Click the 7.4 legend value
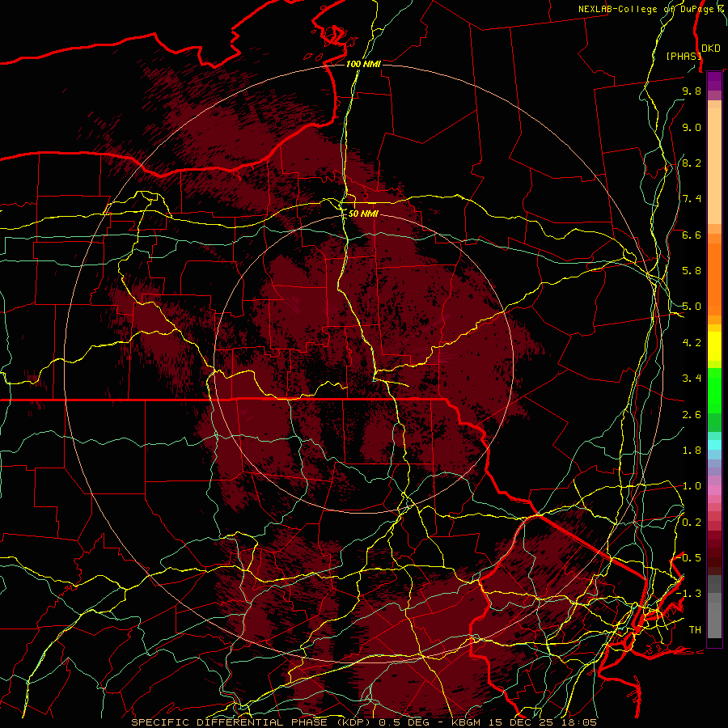Screen dimensions: 728x728 (x=692, y=199)
